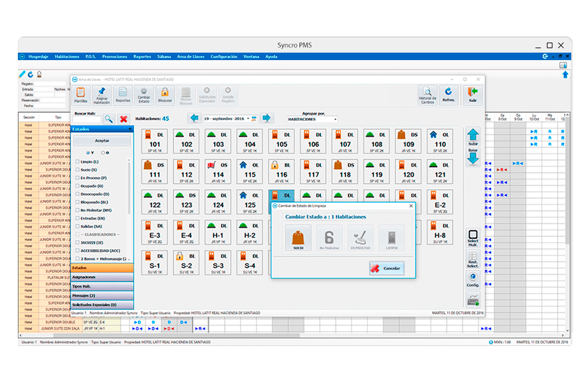Open the 19-septiembre-2016 date dropdown
588x385 pixels.
pos(248,119)
